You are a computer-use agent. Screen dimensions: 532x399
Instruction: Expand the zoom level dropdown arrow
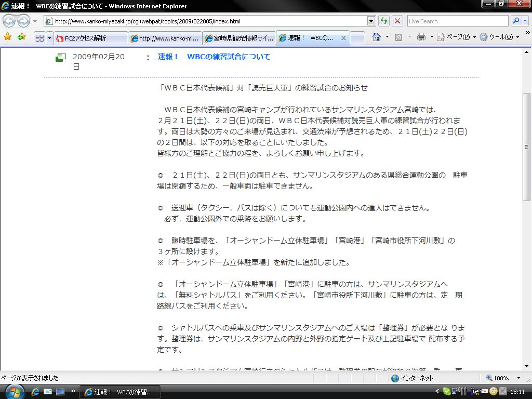(x=518, y=378)
